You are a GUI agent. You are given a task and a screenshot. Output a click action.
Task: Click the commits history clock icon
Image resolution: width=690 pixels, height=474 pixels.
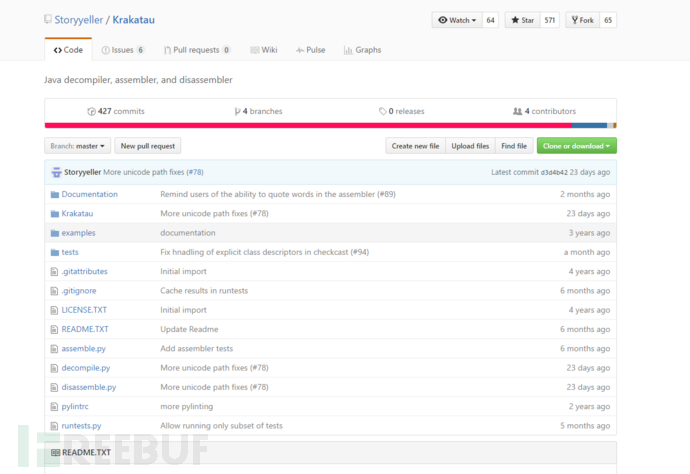point(91,111)
